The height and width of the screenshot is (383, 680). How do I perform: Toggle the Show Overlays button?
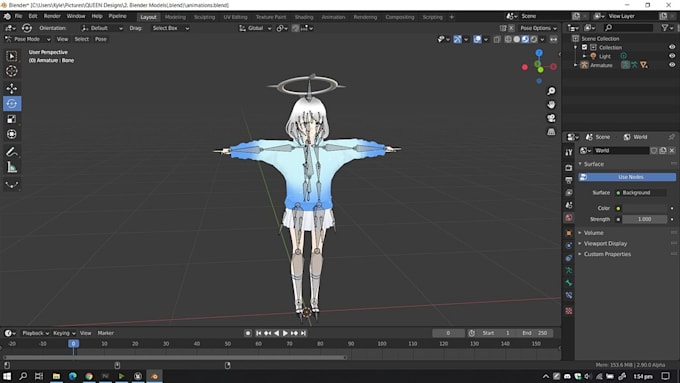[x=477, y=39]
